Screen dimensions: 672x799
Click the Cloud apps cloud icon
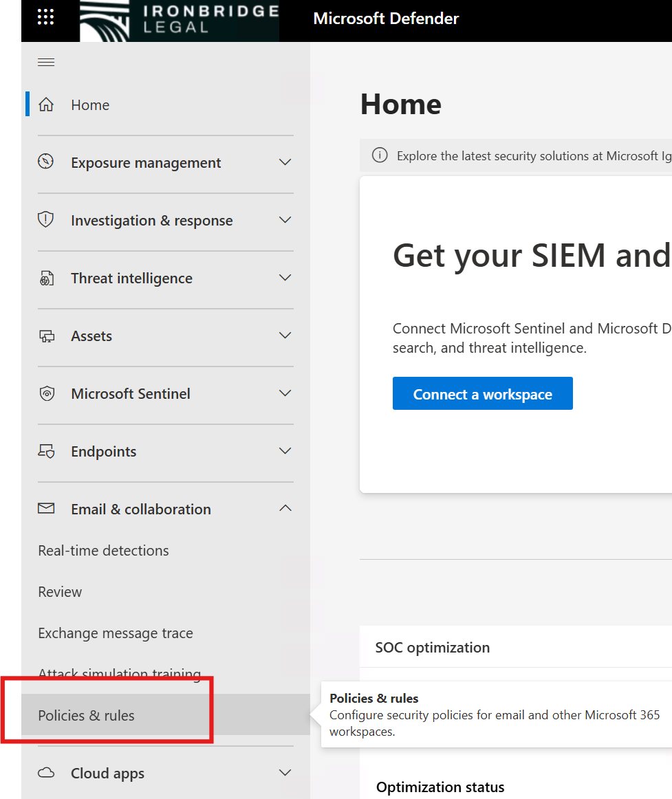(46, 773)
